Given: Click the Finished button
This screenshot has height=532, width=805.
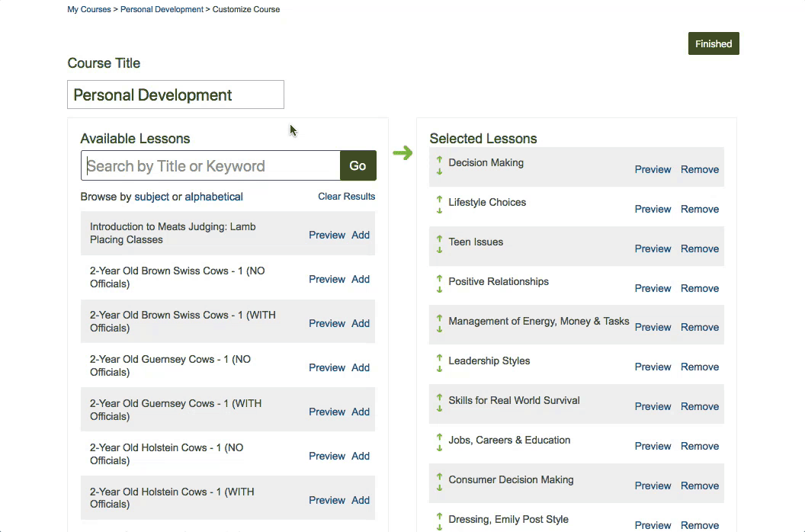Looking at the screenshot, I should point(714,43).
